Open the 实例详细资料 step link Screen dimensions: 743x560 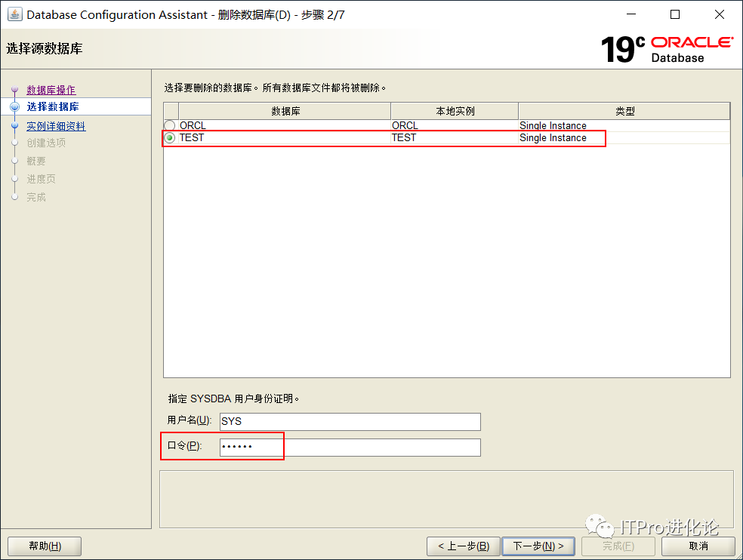[x=56, y=126]
